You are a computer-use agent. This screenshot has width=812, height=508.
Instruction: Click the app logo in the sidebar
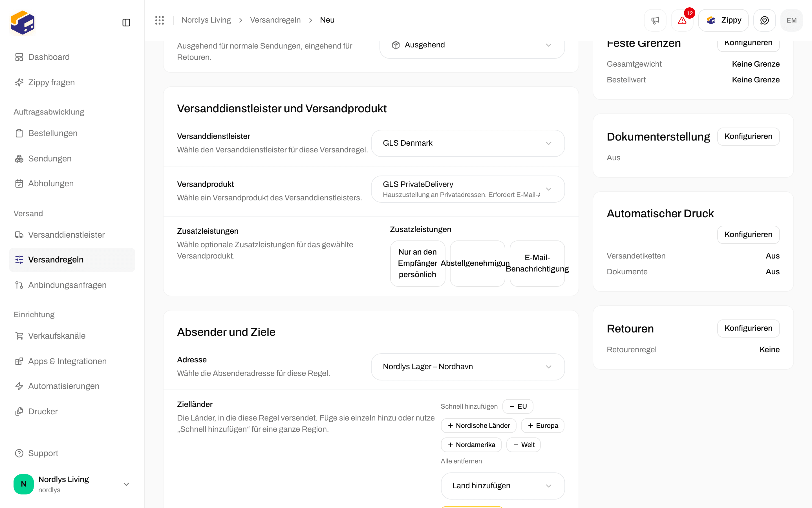coord(23,23)
